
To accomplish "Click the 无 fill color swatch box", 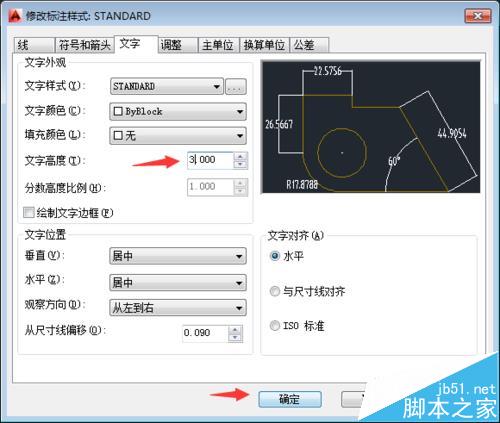I will click(x=118, y=136).
